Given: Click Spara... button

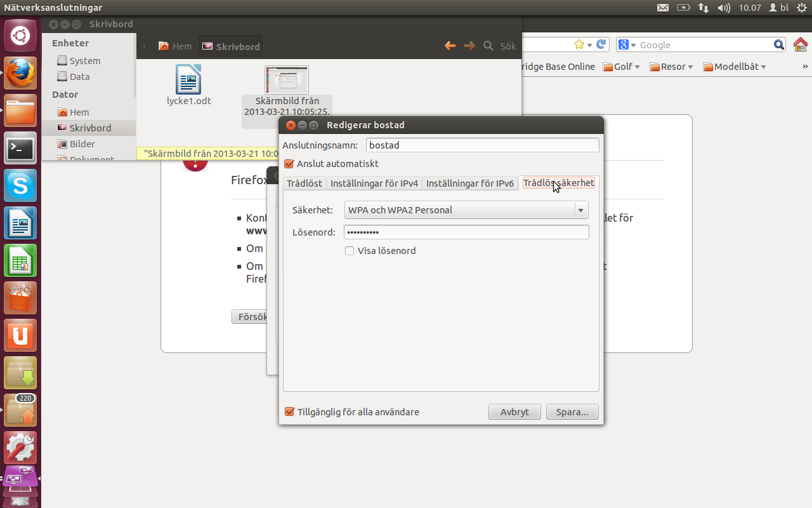Looking at the screenshot, I should pos(572,411).
